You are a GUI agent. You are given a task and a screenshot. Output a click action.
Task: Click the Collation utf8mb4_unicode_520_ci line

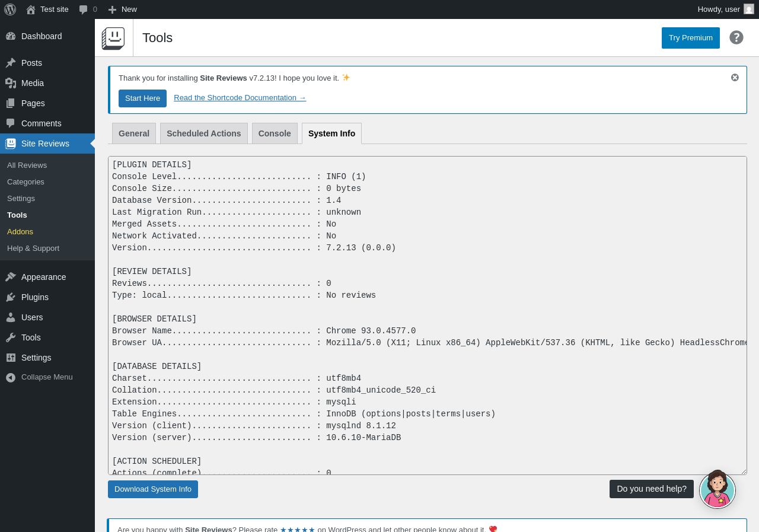(274, 390)
